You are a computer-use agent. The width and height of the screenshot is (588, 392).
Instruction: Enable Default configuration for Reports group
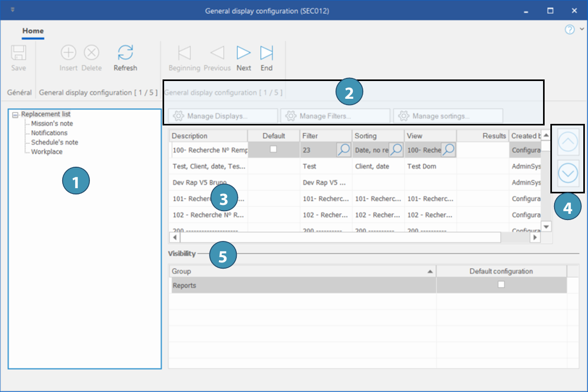pos(501,285)
